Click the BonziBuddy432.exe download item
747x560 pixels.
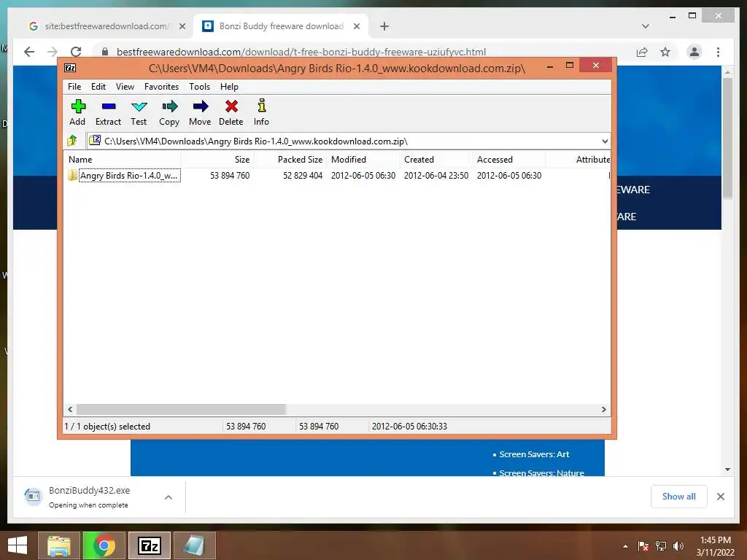click(x=90, y=497)
